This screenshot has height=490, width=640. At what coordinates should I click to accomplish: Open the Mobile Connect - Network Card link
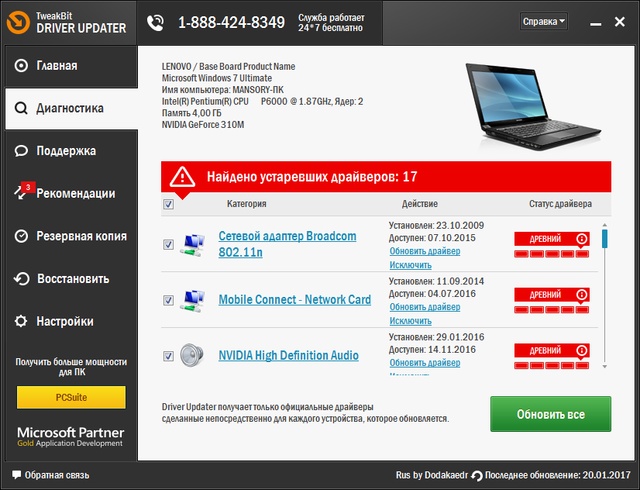(294, 300)
